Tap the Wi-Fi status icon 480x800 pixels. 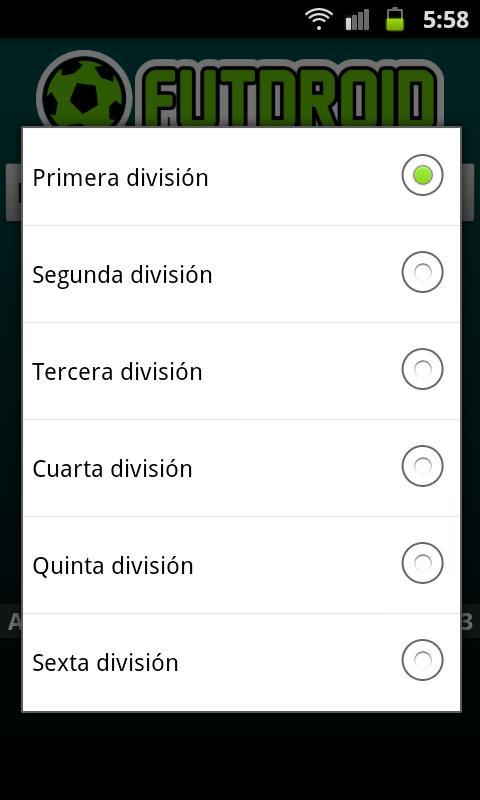point(319,19)
